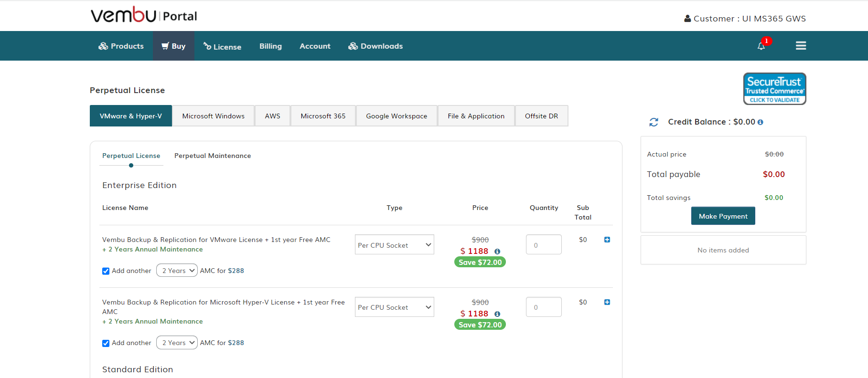Image resolution: width=868 pixels, height=378 pixels.
Task: Open Hyper-V license Per CPU Socket dropdown
Action: 395,307
